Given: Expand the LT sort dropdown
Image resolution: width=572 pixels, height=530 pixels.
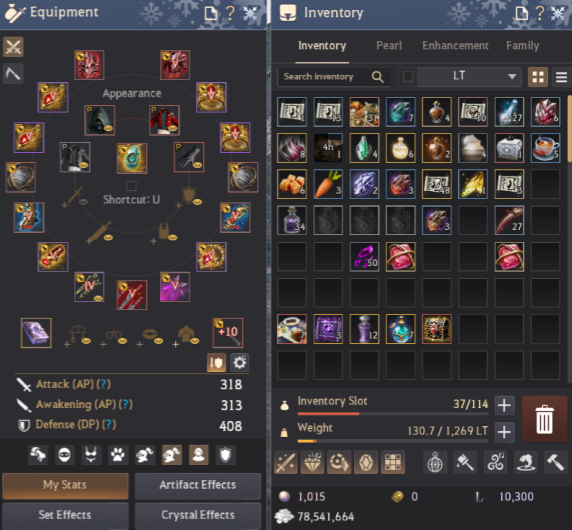Looking at the screenshot, I should point(469,77).
